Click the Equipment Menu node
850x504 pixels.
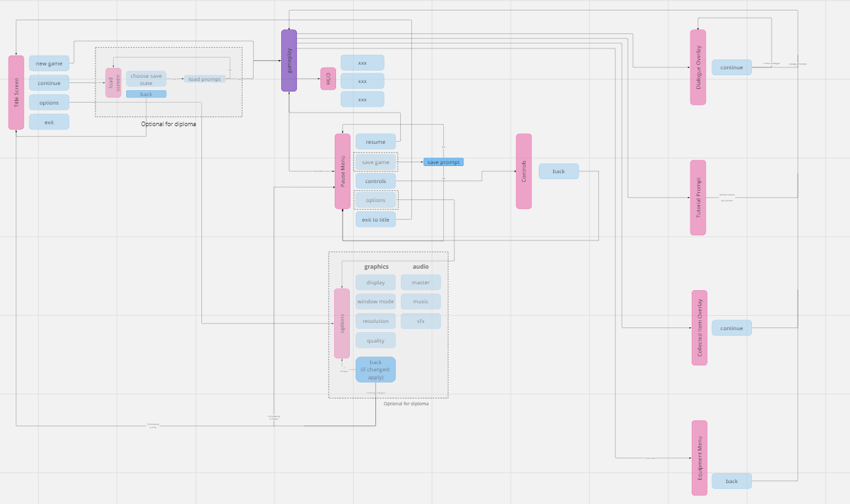click(700, 458)
